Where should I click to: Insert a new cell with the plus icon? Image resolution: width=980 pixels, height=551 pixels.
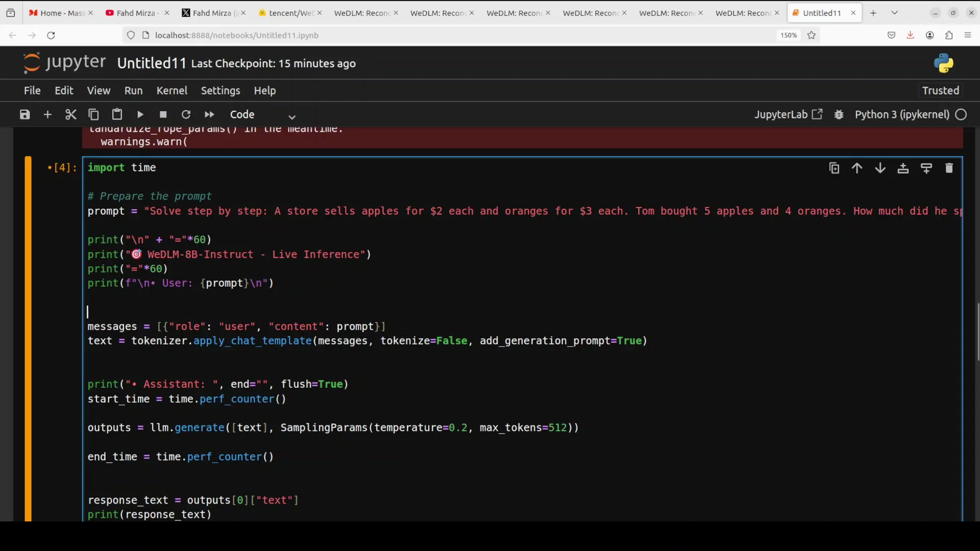pyautogui.click(x=47, y=115)
